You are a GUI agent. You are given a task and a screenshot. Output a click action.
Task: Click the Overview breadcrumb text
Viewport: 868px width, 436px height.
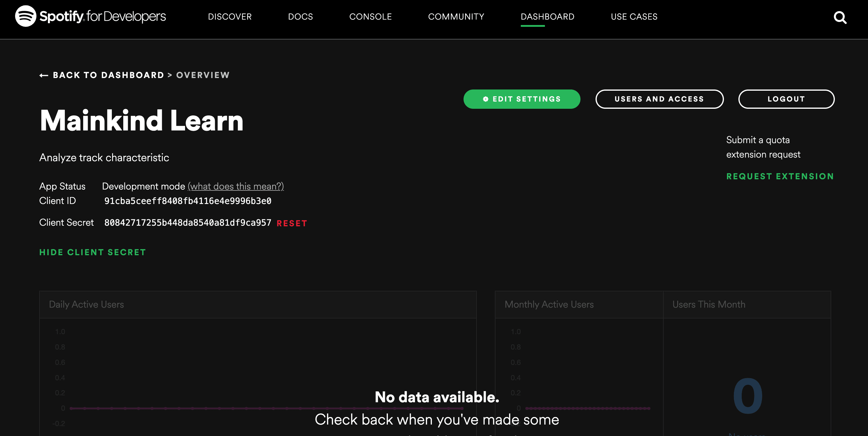tap(203, 75)
